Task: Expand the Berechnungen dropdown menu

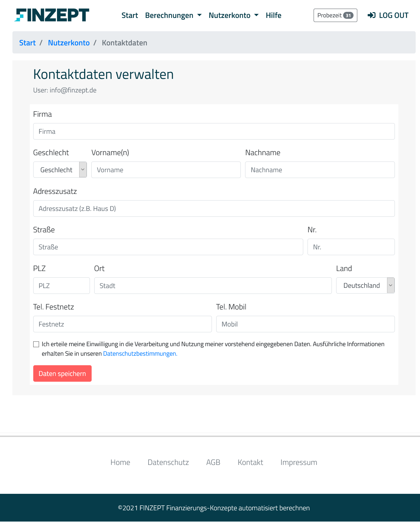Action: tap(173, 15)
